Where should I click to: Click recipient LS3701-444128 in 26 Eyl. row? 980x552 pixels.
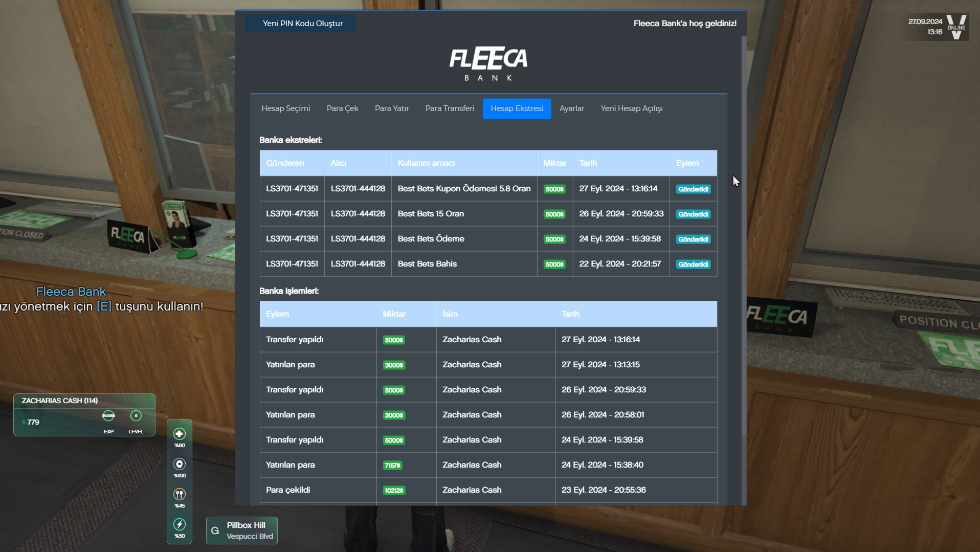point(358,214)
